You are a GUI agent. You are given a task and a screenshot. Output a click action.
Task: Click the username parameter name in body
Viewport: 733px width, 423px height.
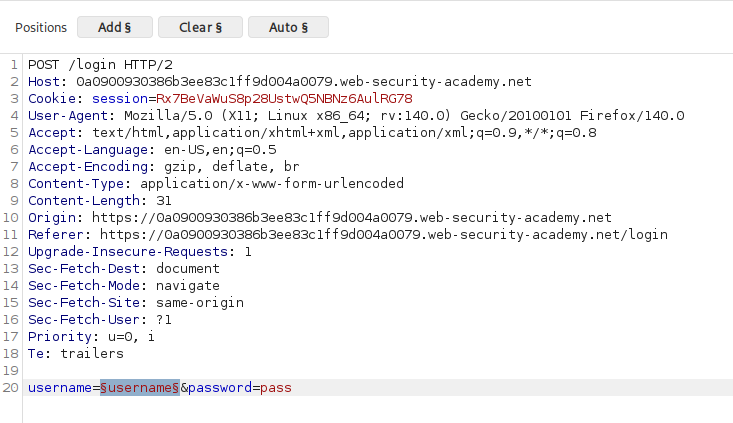click(x=60, y=387)
